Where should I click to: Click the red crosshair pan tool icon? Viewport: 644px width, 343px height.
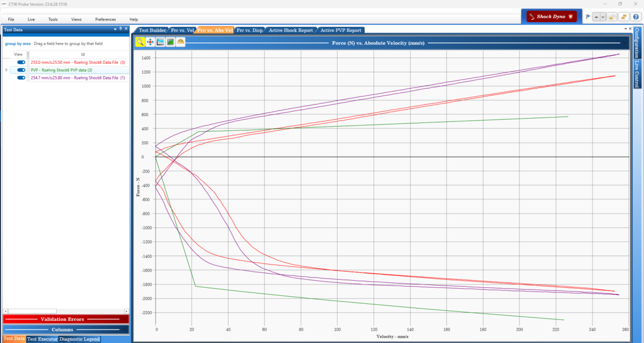click(x=150, y=42)
